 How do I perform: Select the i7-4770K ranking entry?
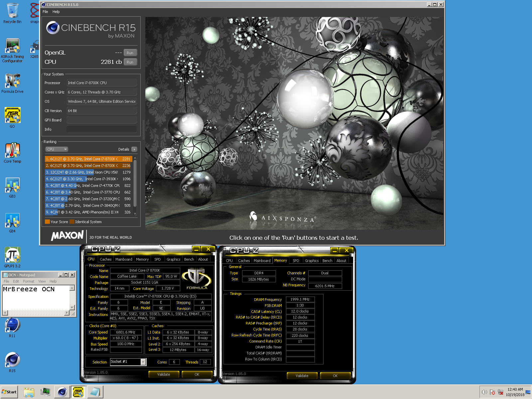coord(88,186)
